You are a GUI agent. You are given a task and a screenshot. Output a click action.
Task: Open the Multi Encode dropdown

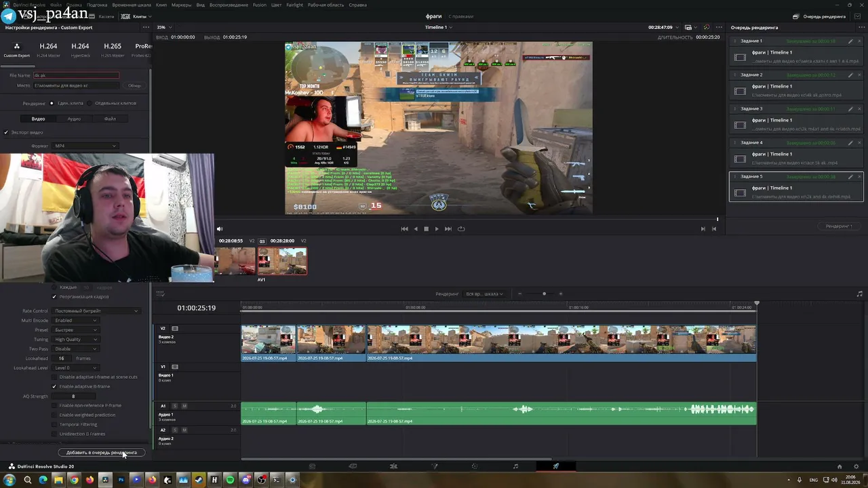(x=76, y=321)
